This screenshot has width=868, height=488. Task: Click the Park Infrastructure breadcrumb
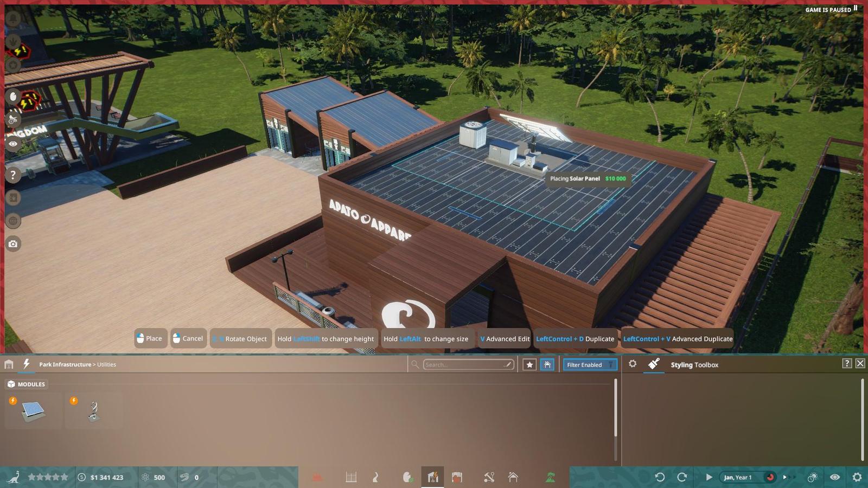[65, 364]
